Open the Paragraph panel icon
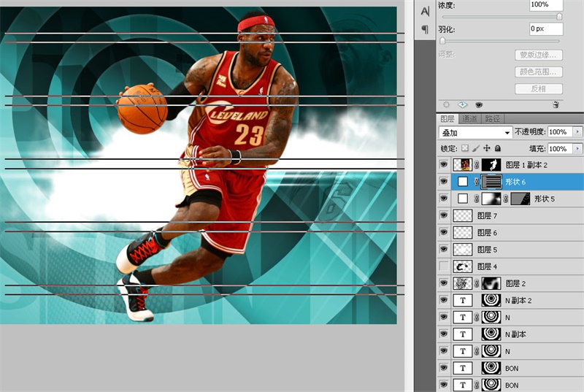This screenshot has width=584, height=392. click(425, 29)
